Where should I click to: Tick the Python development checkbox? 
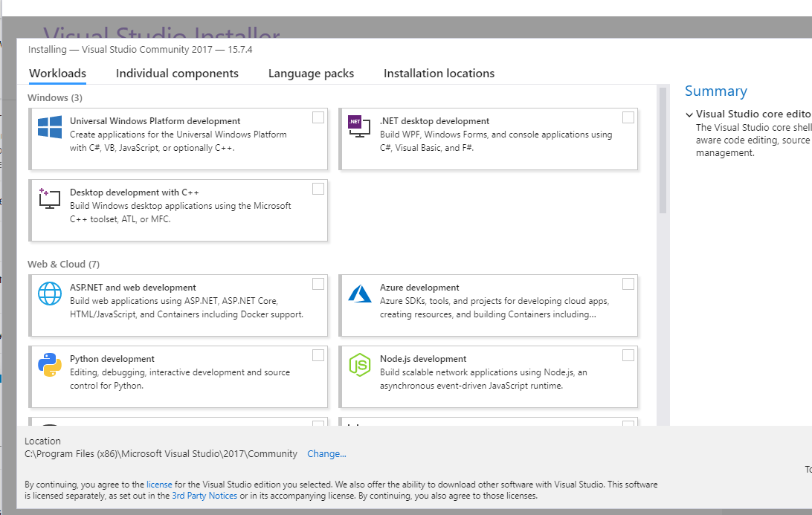point(318,355)
